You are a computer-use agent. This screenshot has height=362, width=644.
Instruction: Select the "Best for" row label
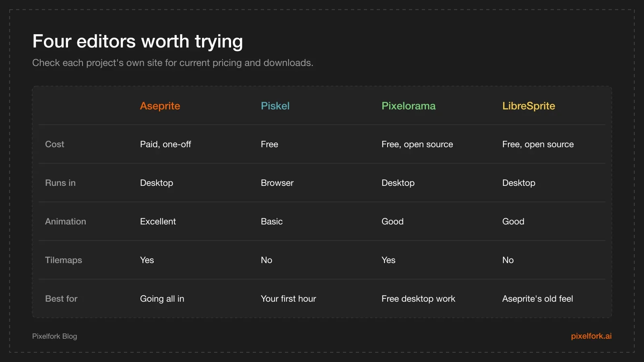(x=61, y=298)
